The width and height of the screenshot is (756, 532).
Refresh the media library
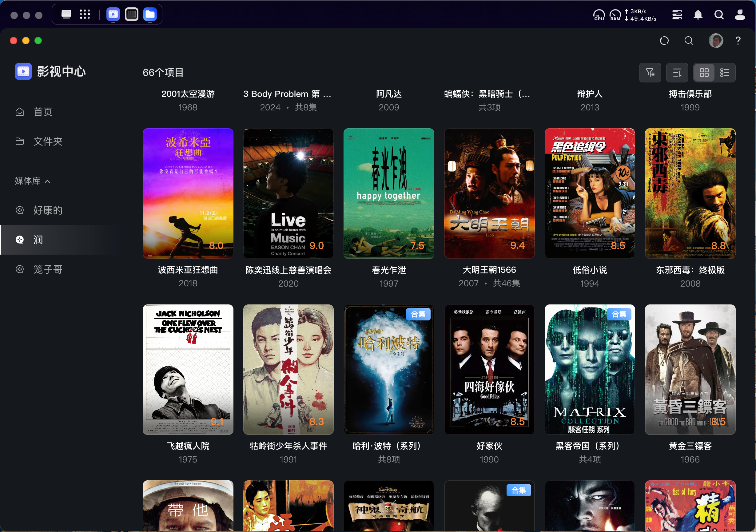coord(664,41)
